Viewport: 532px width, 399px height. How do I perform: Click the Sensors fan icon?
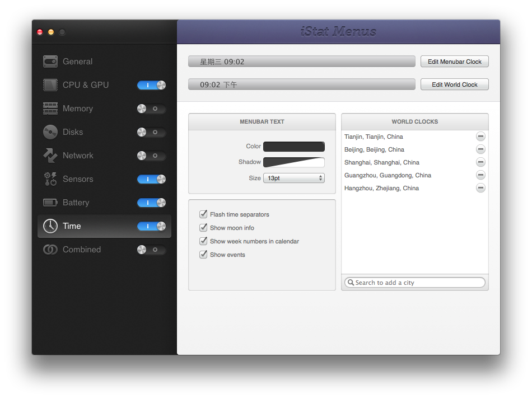tap(50, 179)
